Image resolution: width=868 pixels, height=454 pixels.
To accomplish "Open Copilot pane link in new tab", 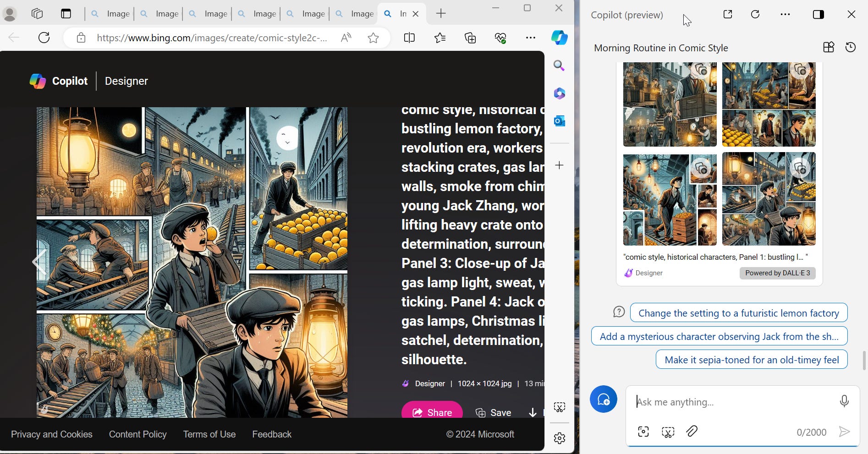I will 728,14.
